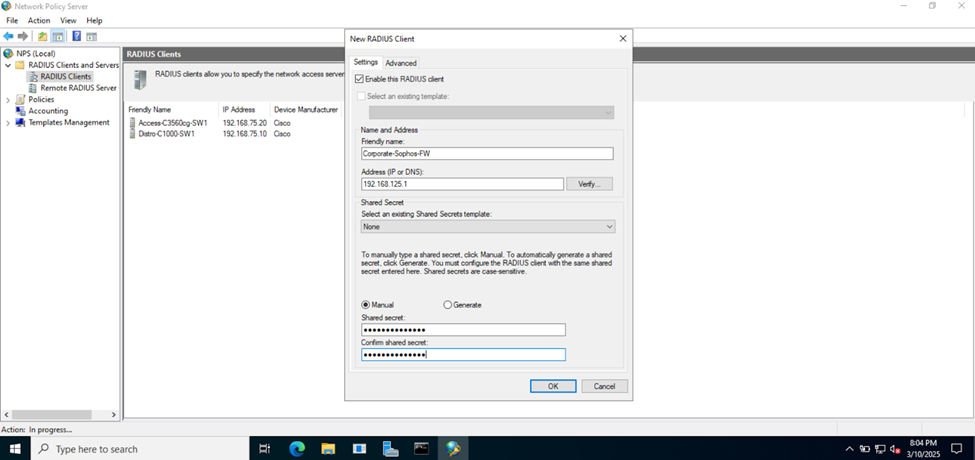The image size is (975, 460).
Task: Open File Explorer from the taskbar
Action: (x=328, y=448)
